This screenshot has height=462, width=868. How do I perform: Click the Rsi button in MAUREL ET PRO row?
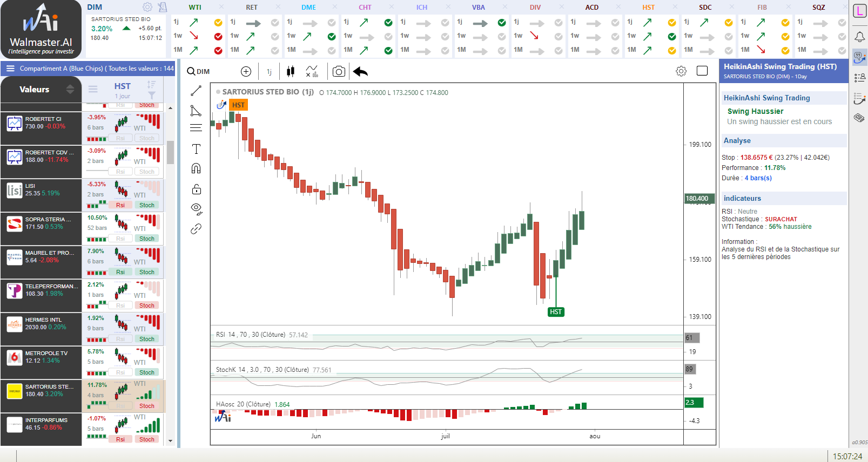click(x=120, y=272)
